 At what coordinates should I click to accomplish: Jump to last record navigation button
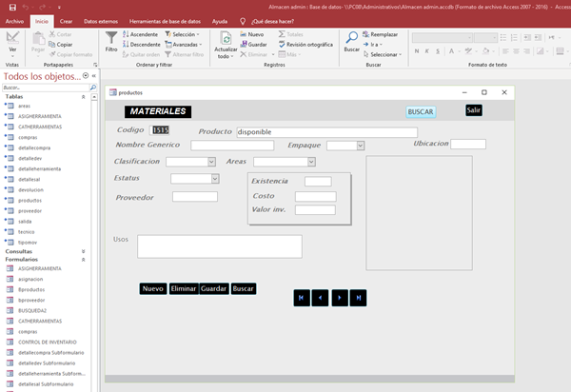[x=358, y=298]
